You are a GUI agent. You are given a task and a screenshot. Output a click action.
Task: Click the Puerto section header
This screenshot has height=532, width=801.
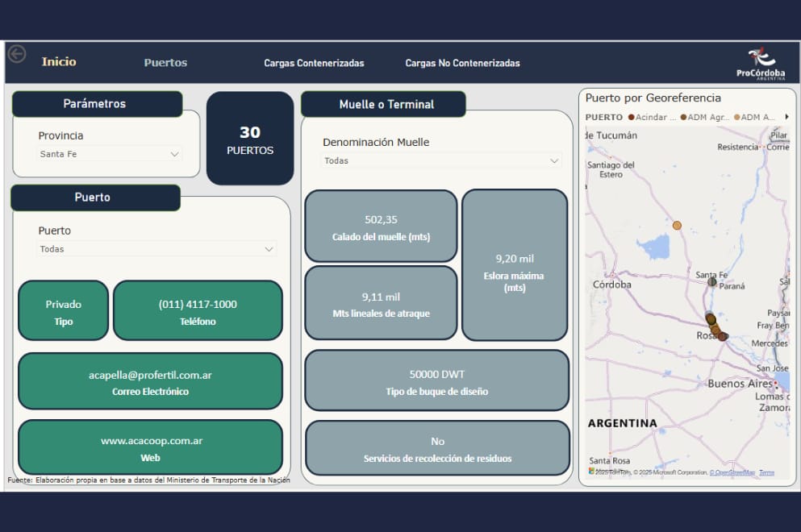coord(95,197)
